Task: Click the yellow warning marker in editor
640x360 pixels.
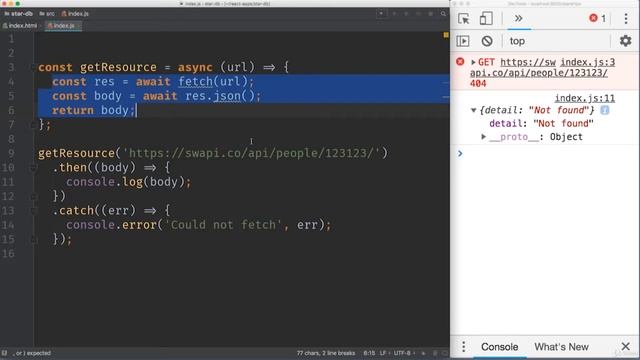Action: point(446,36)
